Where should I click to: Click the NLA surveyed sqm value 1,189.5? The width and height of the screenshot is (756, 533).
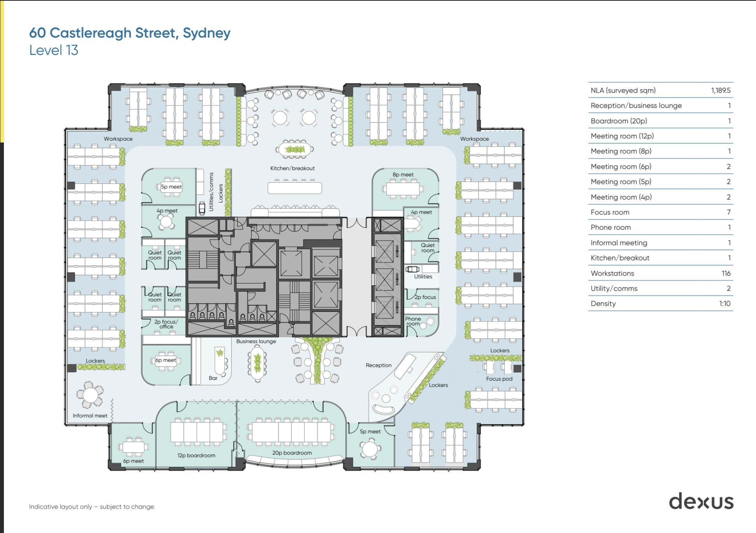(x=722, y=90)
